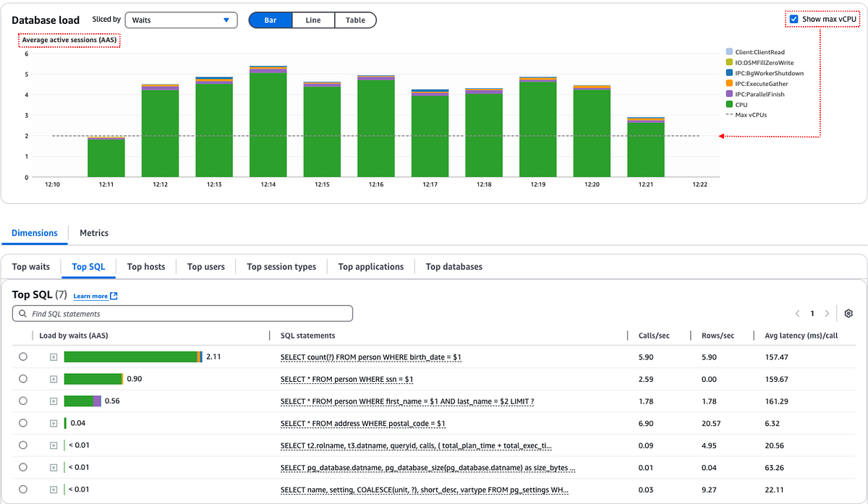Switch the chart to Line view
Screen dimensions: 868x504
[x=312, y=20]
